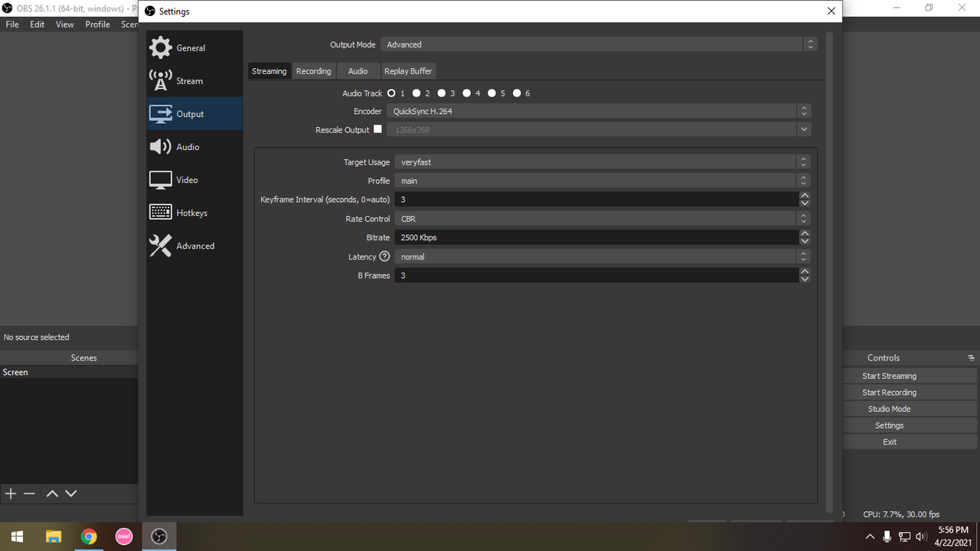Click the Keyframe Interval input field
The height and width of the screenshot is (551, 980).
pos(596,200)
